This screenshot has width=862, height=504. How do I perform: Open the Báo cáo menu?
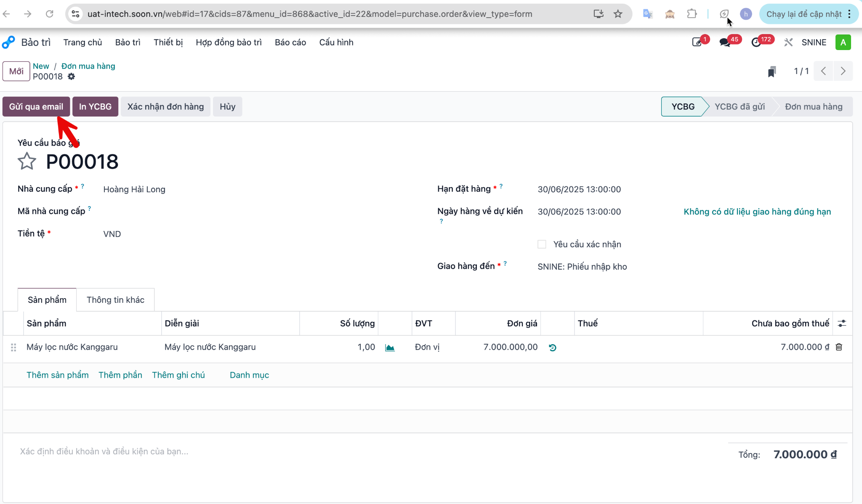290,42
